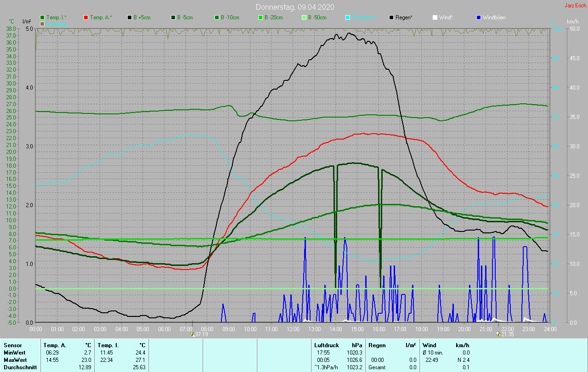Click the B -50cm legend label

[317, 17]
